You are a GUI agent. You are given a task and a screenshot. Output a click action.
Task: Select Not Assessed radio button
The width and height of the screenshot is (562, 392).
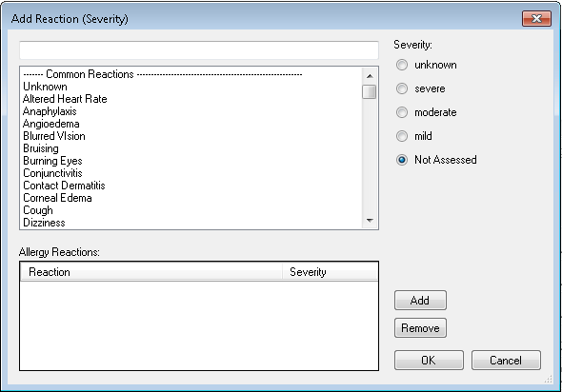pyautogui.click(x=402, y=160)
